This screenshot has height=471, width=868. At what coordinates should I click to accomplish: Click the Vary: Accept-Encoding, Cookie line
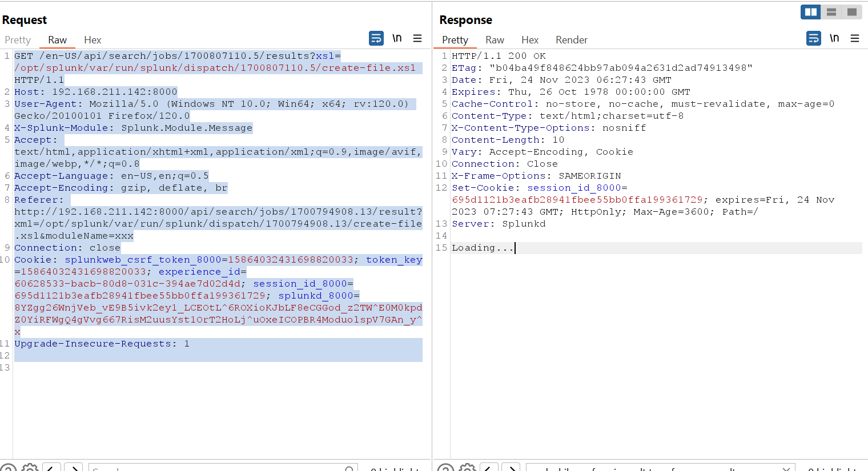click(x=542, y=152)
